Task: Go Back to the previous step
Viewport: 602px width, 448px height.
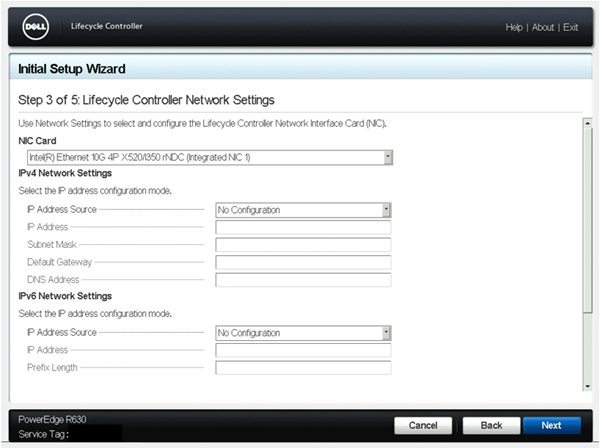Action: [x=490, y=425]
